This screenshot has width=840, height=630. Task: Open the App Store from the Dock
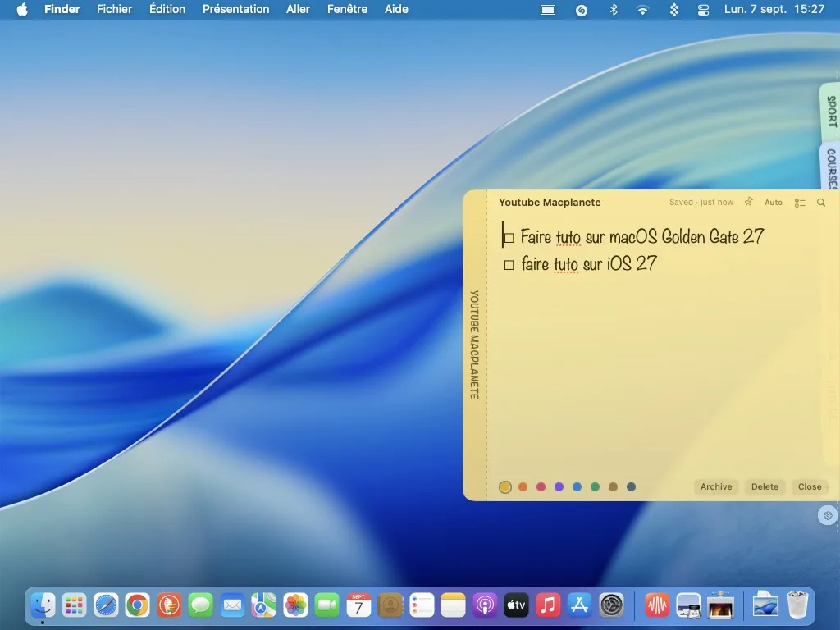580,606
